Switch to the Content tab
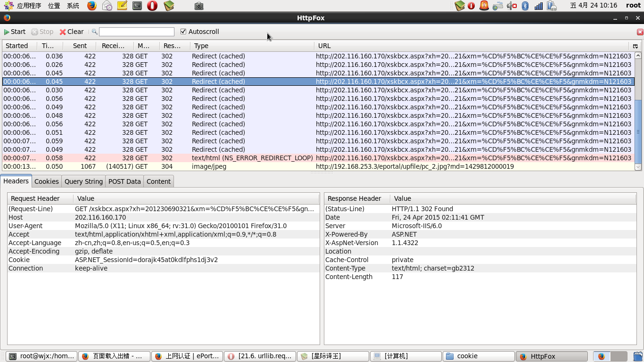Viewport: 644px width, 362px height. point(158,181)
